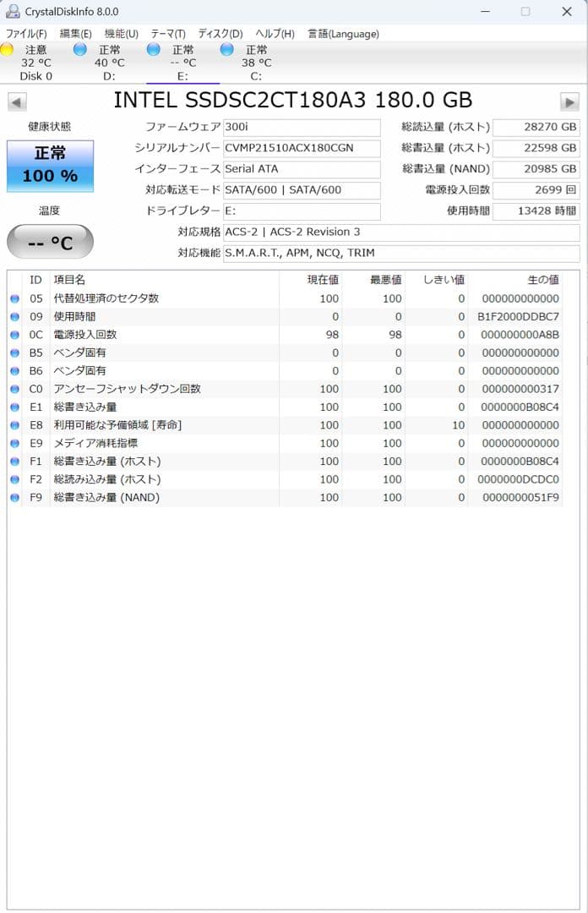Select the アンセーフシャットダウン回数 row name
The height and width of the screenshot is (913, 588).
click(x=128, y=388)
